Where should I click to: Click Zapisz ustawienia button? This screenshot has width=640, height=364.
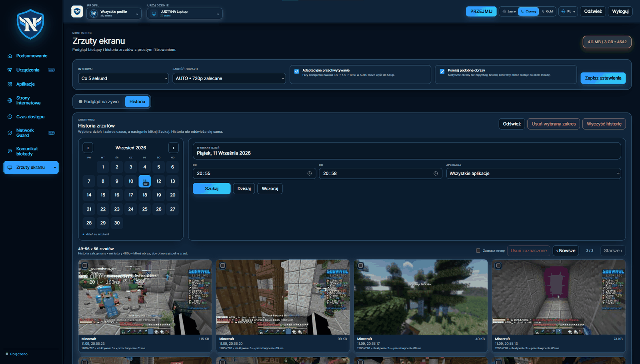point(603,78)
